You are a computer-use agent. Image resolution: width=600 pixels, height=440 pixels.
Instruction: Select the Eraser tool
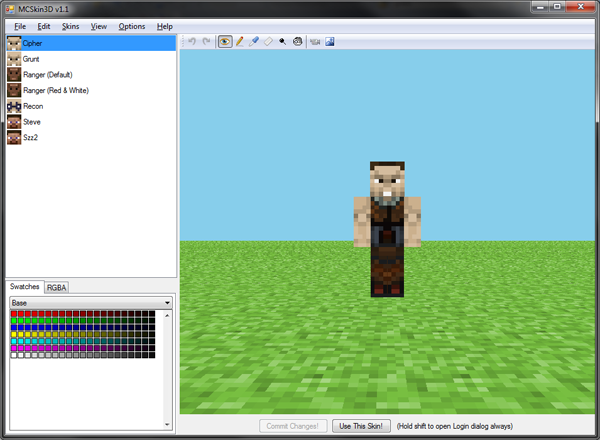click(x=268, y=42)
